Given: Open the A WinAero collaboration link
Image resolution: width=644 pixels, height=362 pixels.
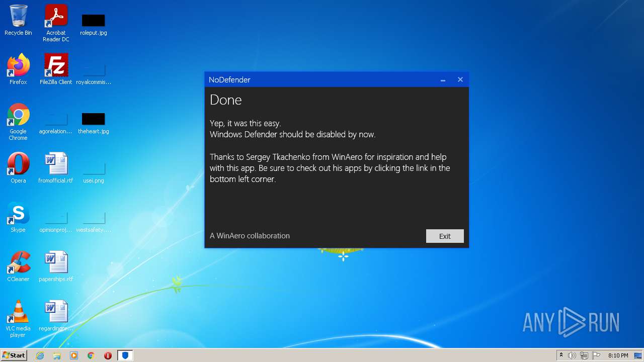Looking at the screenshot, I should coord(250,236).
